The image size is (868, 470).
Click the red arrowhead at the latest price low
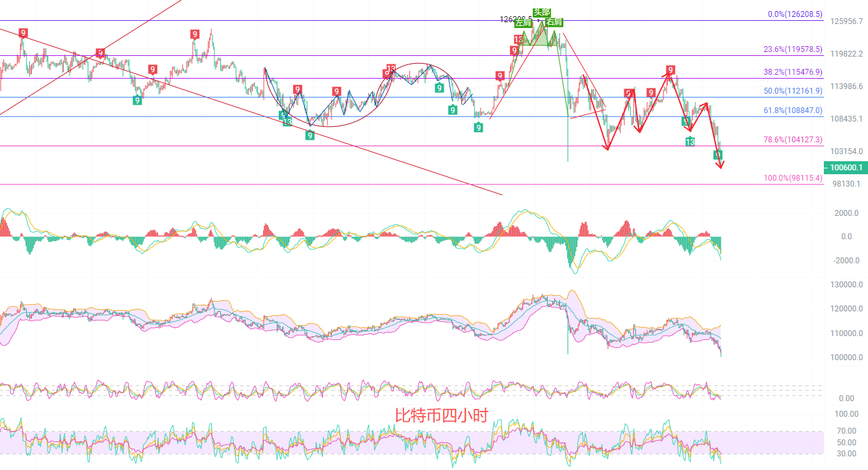719,165
